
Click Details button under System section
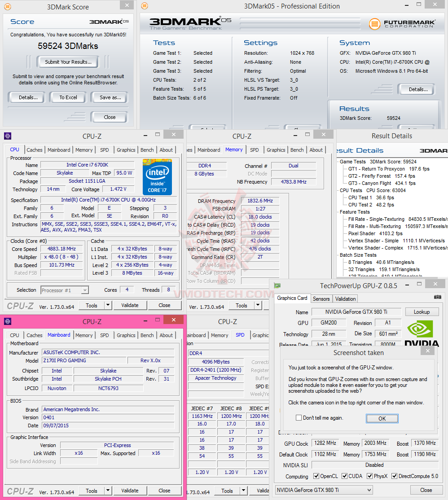pos(418,89)
